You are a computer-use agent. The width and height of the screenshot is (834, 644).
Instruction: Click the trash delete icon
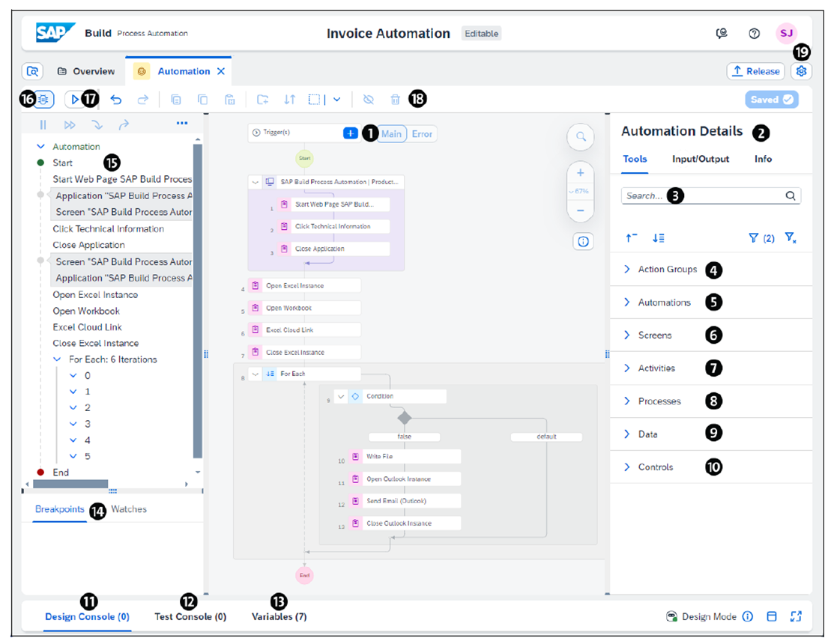point(395,100)
